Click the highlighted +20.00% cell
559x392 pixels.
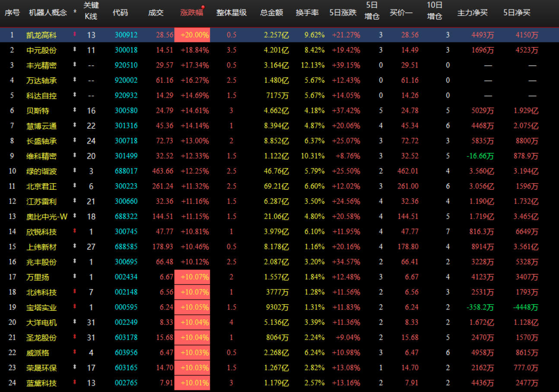[192, 35]
